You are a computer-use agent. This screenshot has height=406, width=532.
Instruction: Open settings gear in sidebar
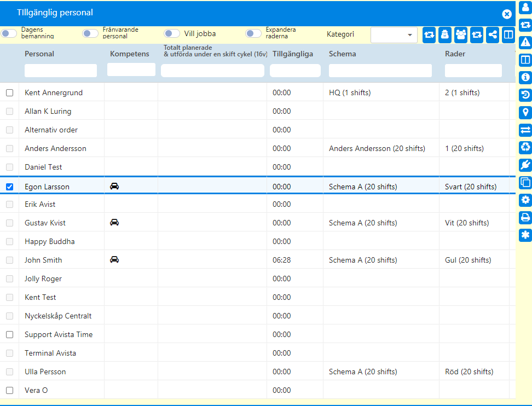(x=525, y=200)
